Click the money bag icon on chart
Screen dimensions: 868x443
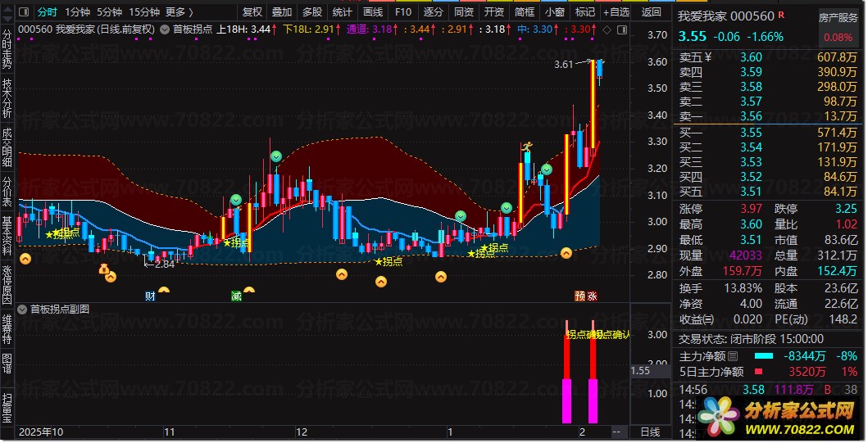click(103, 269)
